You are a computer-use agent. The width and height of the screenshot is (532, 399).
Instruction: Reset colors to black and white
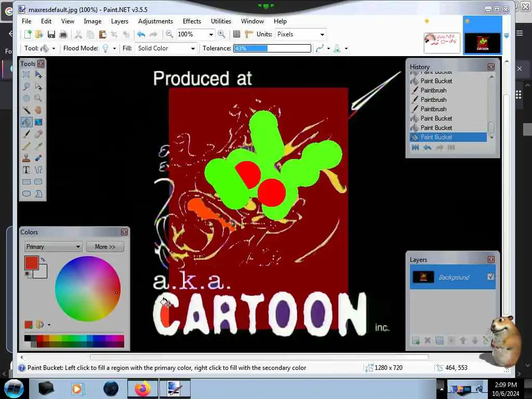(28, 274)
